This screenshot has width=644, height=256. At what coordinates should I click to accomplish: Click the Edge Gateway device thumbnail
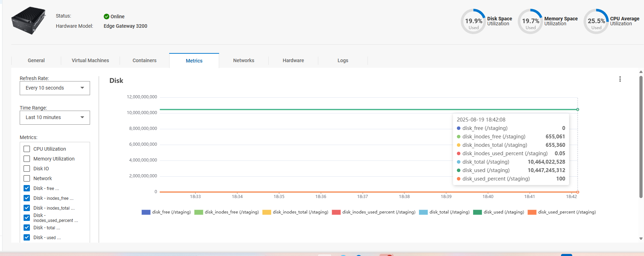[28, 20]
